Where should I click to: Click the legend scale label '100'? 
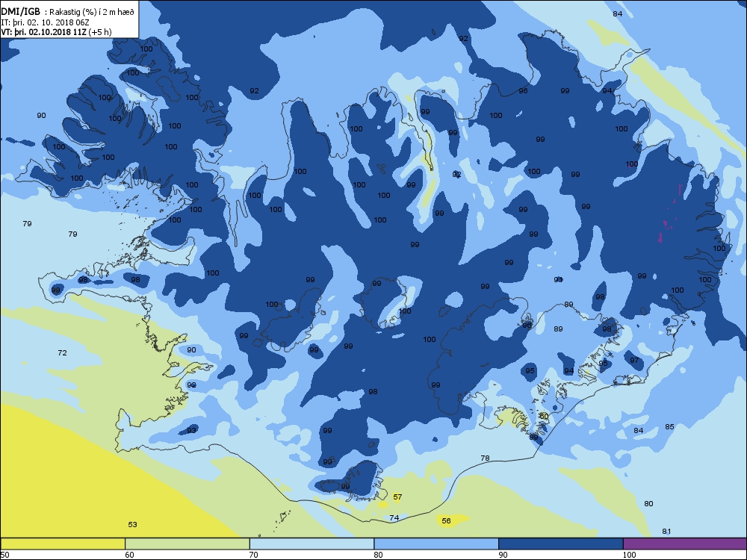tap(629, 554)
